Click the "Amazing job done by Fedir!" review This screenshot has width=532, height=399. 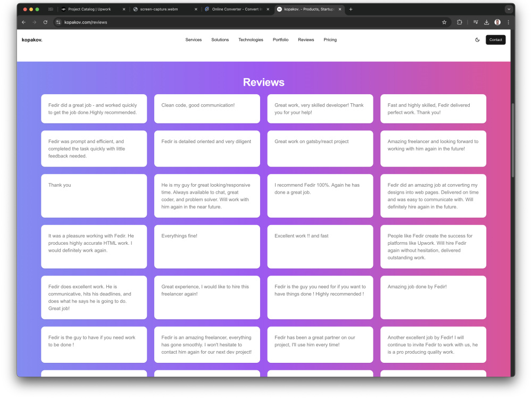tap(433, 297)
